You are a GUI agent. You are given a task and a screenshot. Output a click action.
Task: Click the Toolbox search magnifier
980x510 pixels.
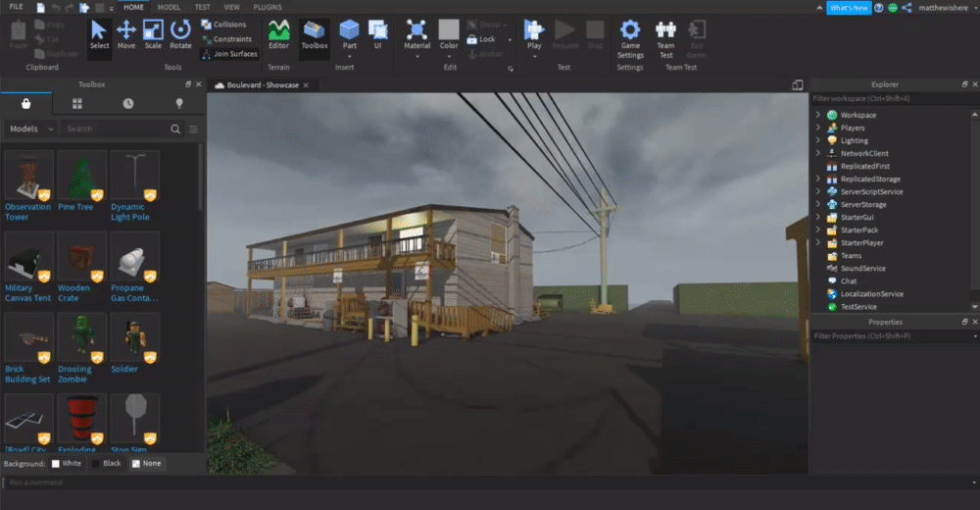pyautogui.click(x=175, y=128)
